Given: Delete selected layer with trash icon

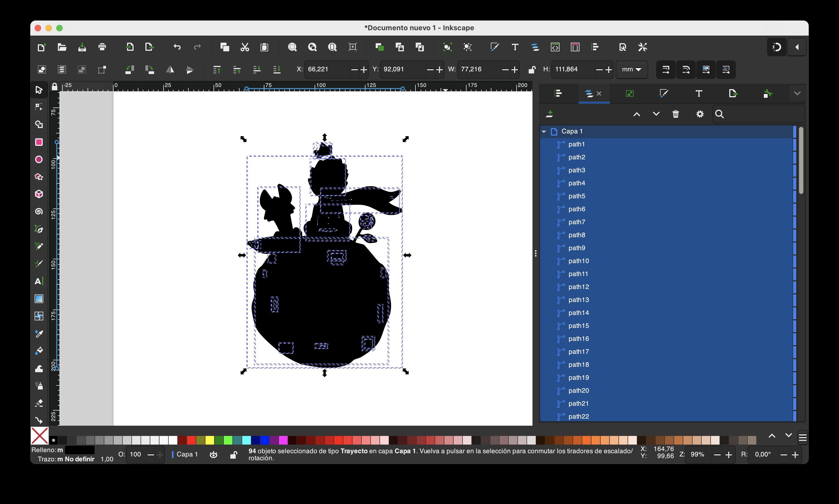Looking at the screenshot, I should coord(675,114).
